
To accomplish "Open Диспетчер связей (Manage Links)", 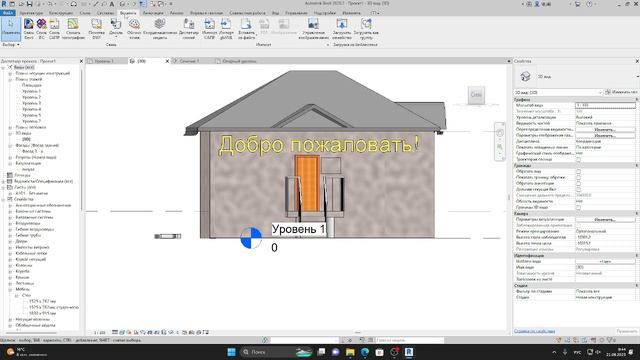I will point(189,29).
